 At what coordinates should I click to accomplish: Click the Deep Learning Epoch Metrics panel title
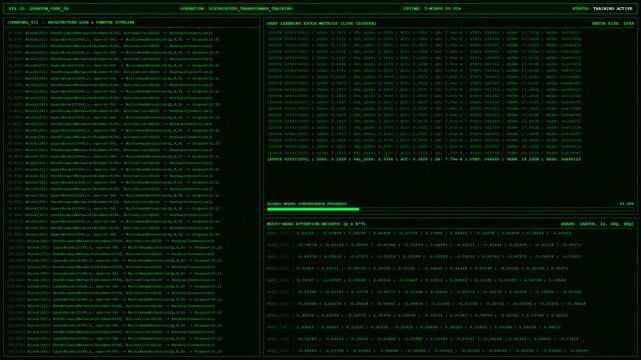322,24
